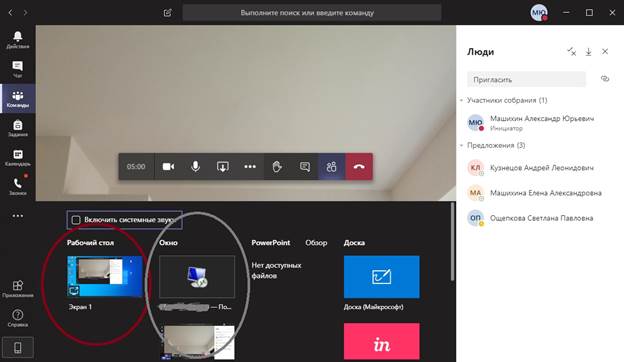This screenshot has height=362, width=624.
Task: Hang up the call
Action: 359,166
